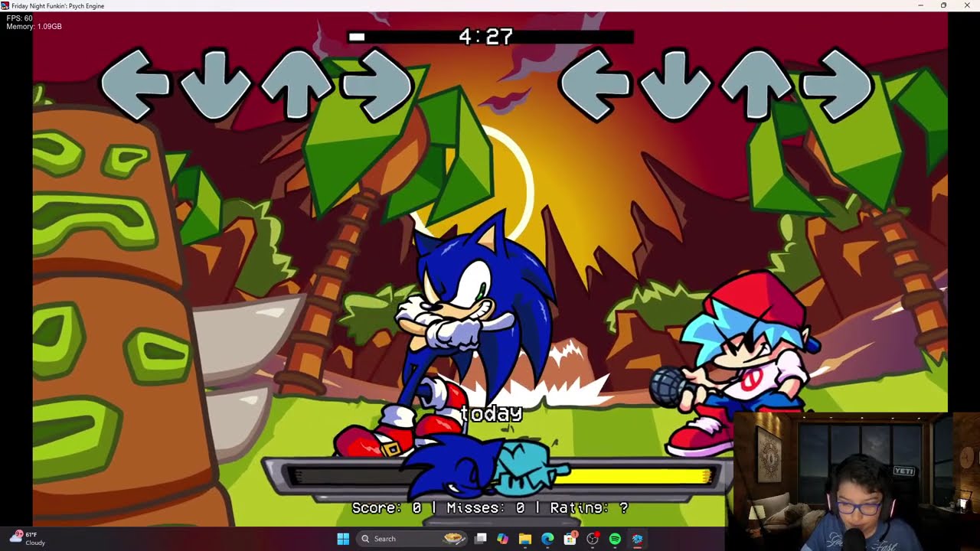Open File Explorer from the taskbar
This screenshot has height=551, width=980.
pyautogui.click(x=525, y=539)
